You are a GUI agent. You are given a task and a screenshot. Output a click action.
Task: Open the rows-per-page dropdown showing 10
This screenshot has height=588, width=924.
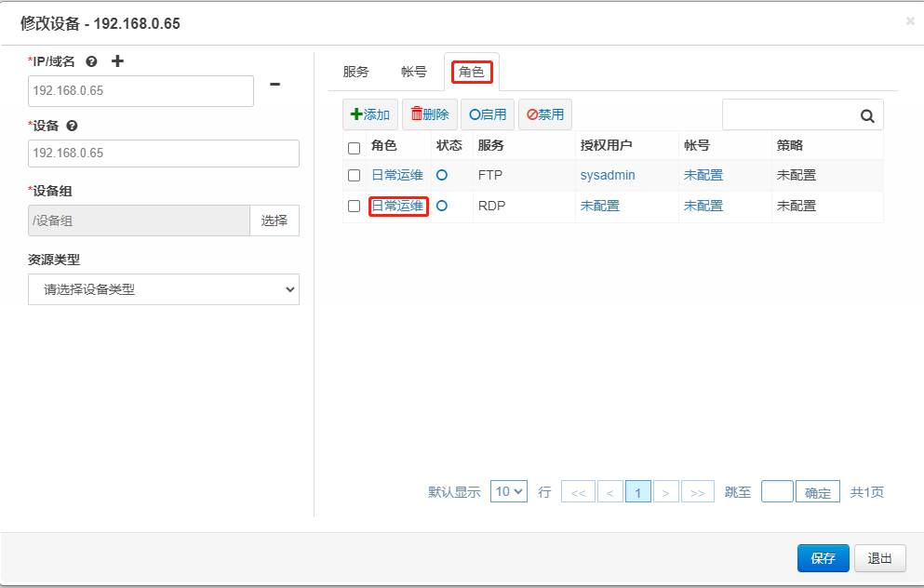pyautogui.click(x=509, y=491)
